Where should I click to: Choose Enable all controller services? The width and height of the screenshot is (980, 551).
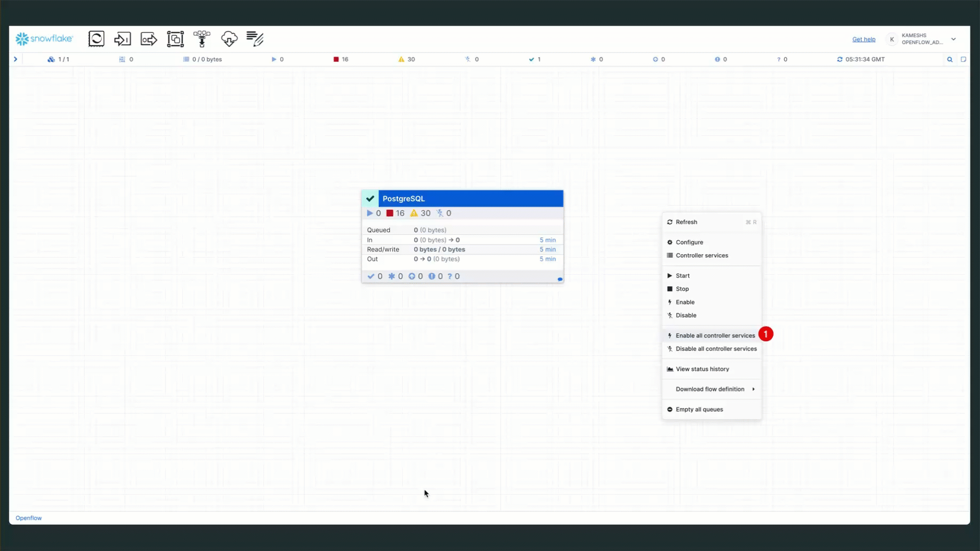(x=715, y=336)
